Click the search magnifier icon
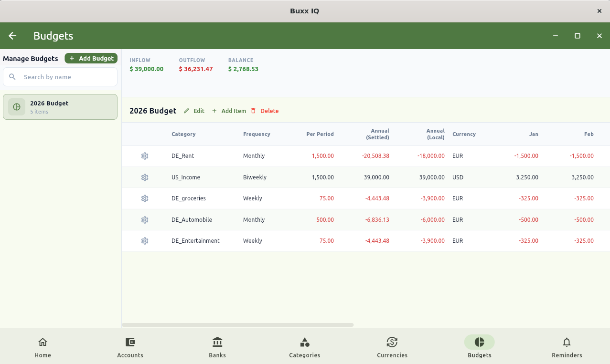This screenshot has height=364, width=610. pos(12,77)
